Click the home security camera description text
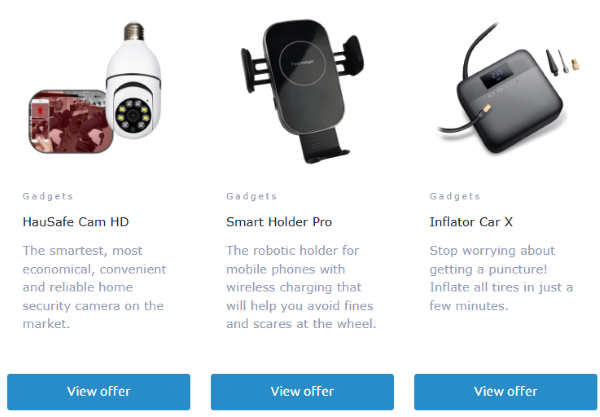Viewport: 600px width, 417px height. click(x=95, y=287)
